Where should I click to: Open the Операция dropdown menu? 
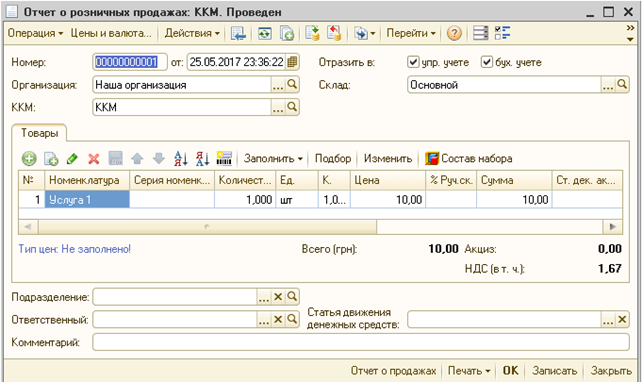tap(35, 33)
